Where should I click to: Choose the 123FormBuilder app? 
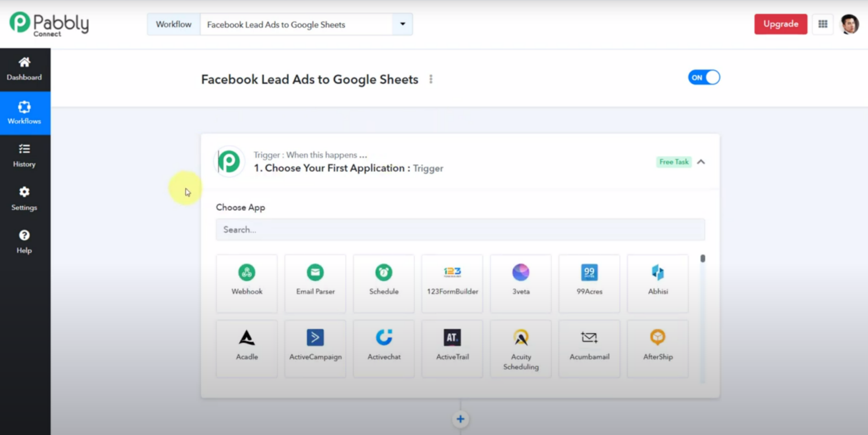452,283
